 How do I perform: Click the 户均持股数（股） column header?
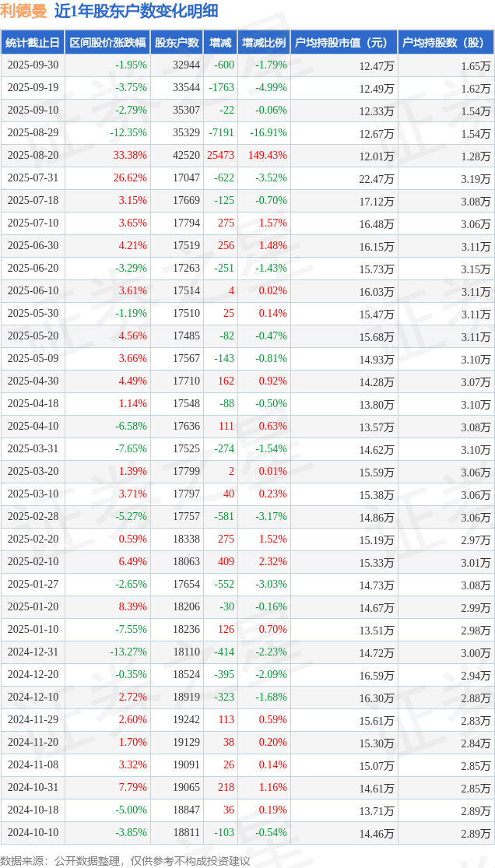446,43
